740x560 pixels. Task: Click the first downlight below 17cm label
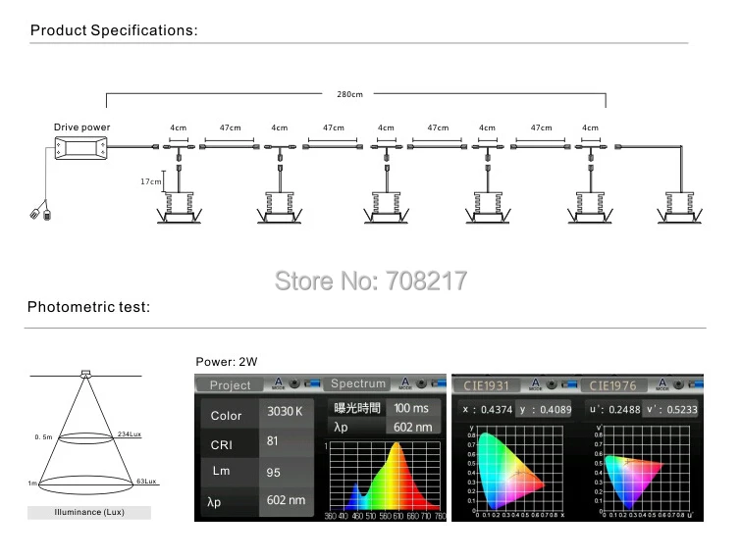[x=179, y=207]
